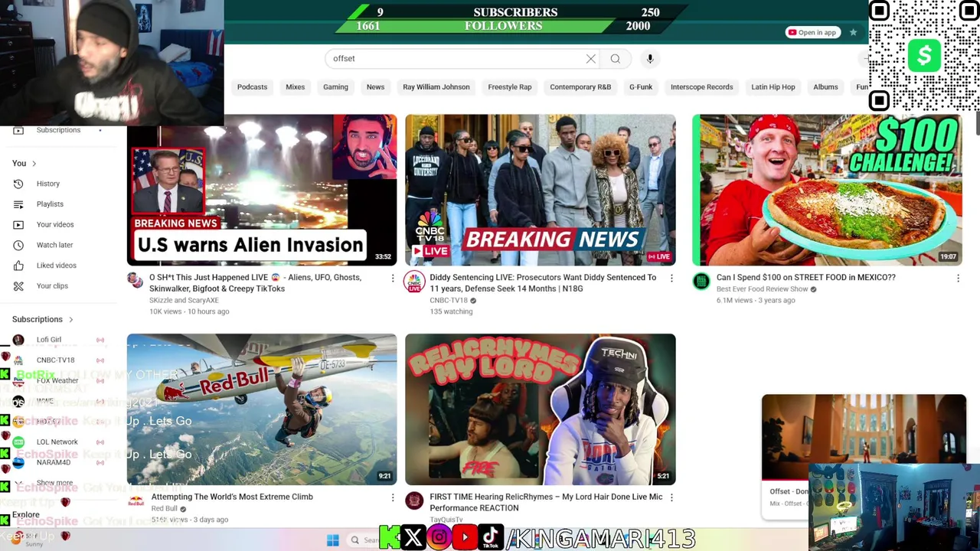Viewport: 980px width, 551px height.
Task: Open options for Street Food video
Action: pyautogui.click(x=958, y=278)
